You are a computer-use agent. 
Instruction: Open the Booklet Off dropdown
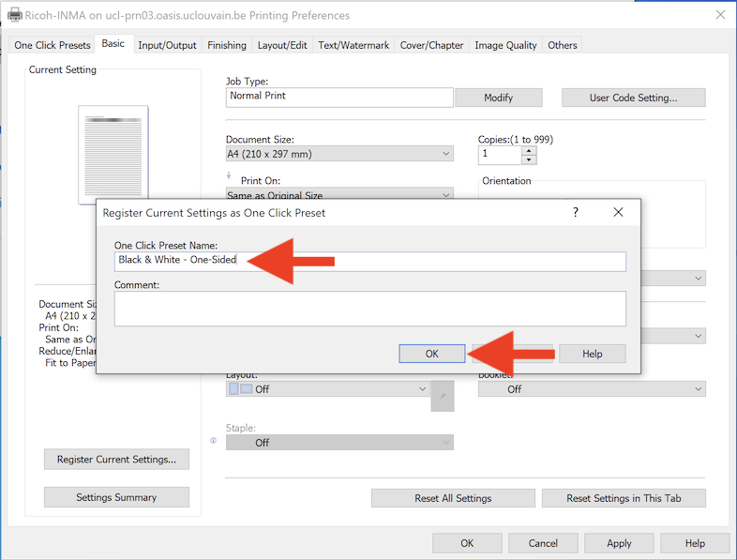pos(592,389)
